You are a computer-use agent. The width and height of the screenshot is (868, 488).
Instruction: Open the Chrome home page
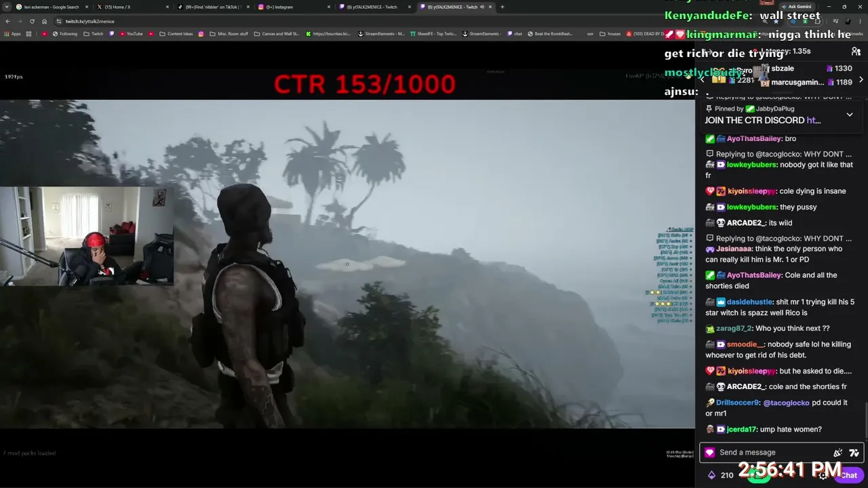44,21
